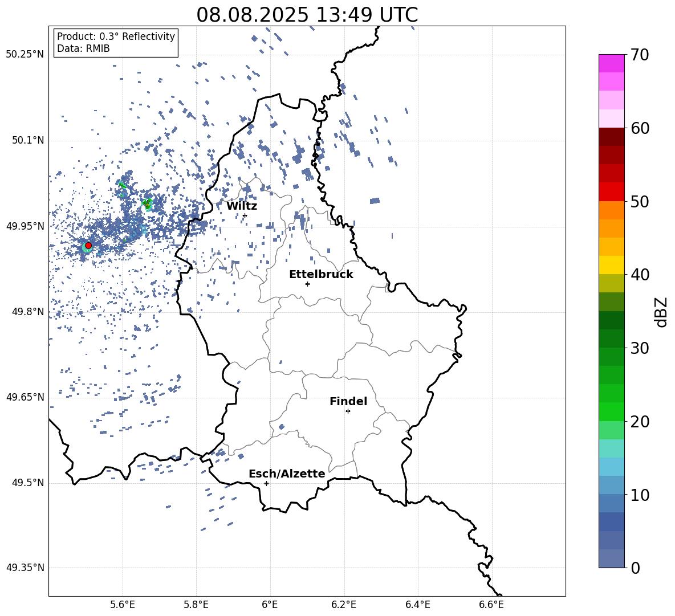Click the yellow colorbar segment just above 40
675x616 pixels.
[612, 265]
